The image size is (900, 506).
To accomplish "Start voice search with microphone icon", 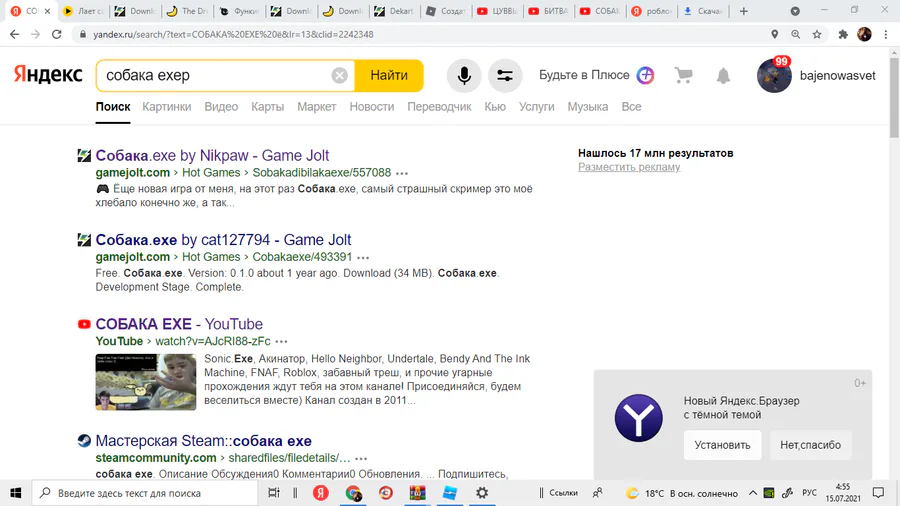I will coord(464,75).
